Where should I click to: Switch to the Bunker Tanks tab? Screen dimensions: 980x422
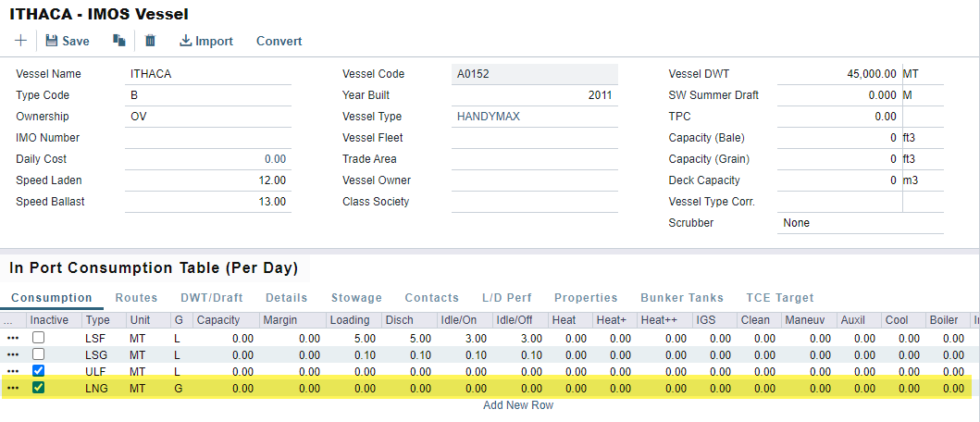[681, 298]
